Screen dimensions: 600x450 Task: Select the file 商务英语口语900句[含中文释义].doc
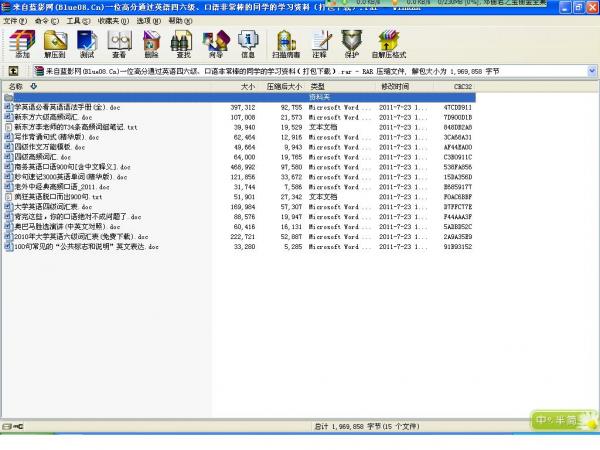[x=72, y=167]
